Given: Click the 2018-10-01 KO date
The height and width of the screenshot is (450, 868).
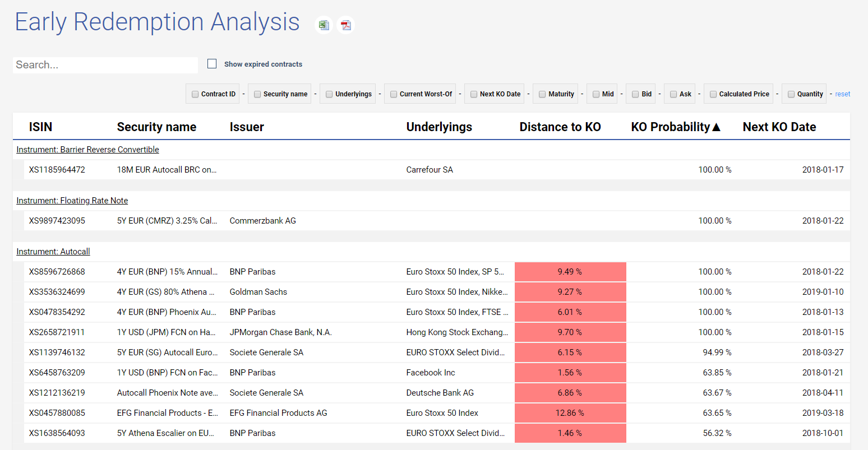Looking at the screenshot, I should click(x=823, y=433).
